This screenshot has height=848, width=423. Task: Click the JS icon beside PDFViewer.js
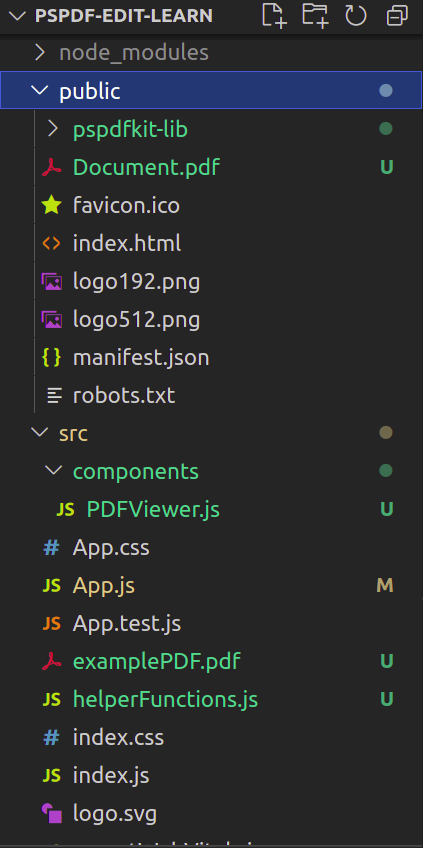tap(65, 509)
